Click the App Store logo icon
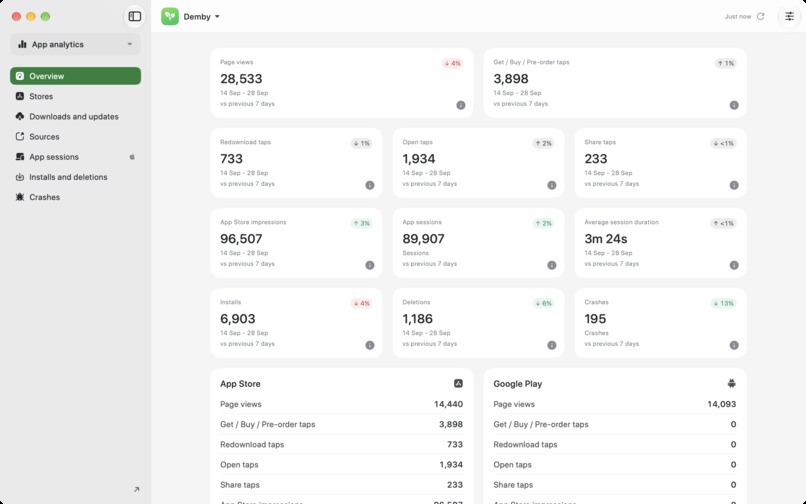The width and height of the screenshot is (806, 504). point(458,383)
